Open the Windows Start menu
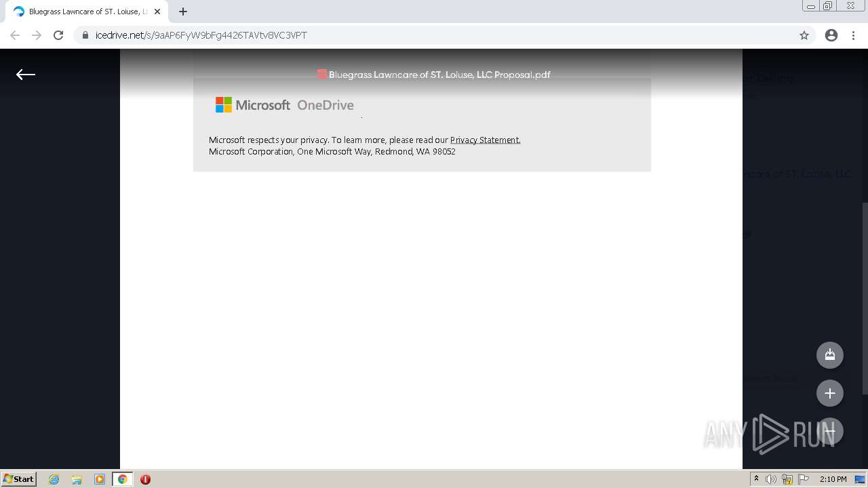 click(19, 479)
